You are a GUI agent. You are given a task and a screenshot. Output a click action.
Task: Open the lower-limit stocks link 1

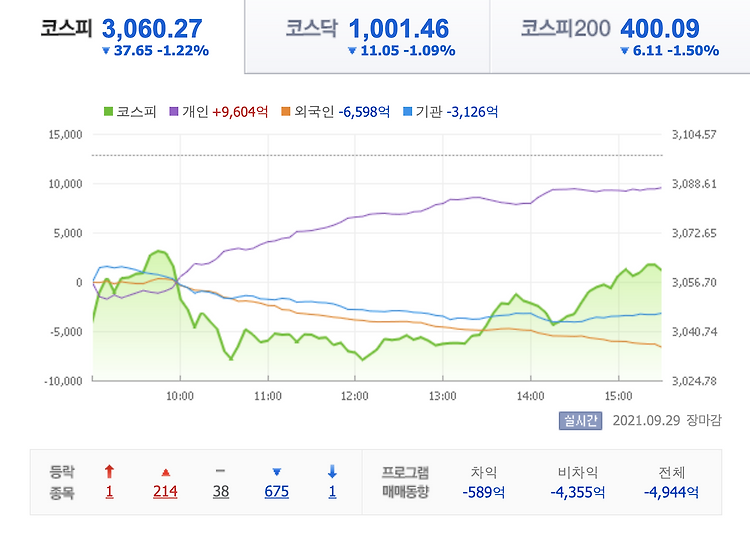[x=332, y=492]
